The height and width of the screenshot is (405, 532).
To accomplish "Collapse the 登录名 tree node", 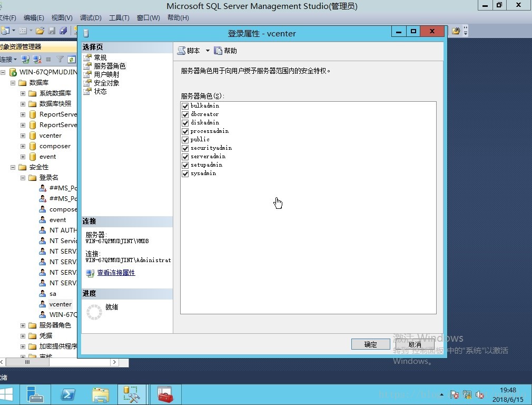I will [x=23, y=178].
